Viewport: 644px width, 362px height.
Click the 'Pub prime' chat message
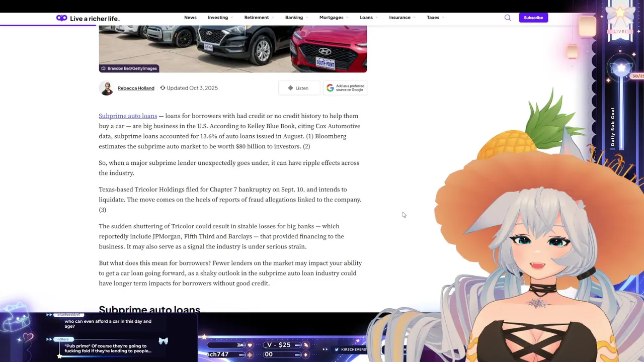click(x=108, y=348)
